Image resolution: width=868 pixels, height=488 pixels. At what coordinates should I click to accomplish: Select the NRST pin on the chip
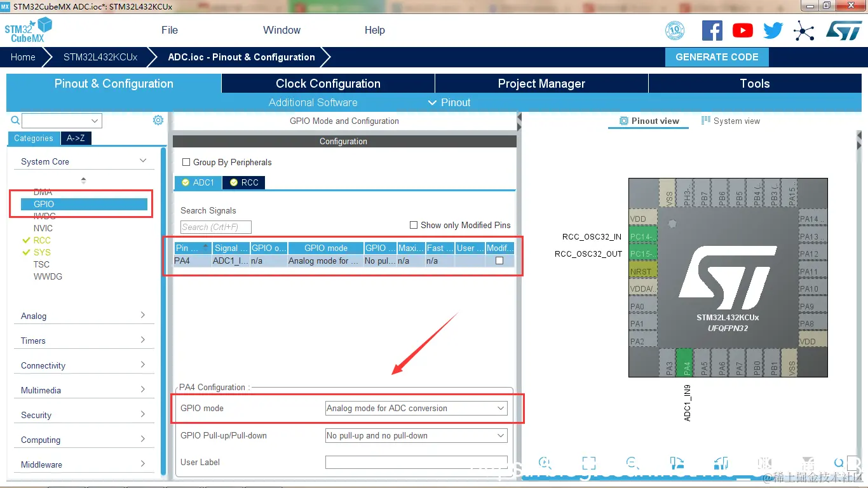pyautogui.click(x=642, y=271)
